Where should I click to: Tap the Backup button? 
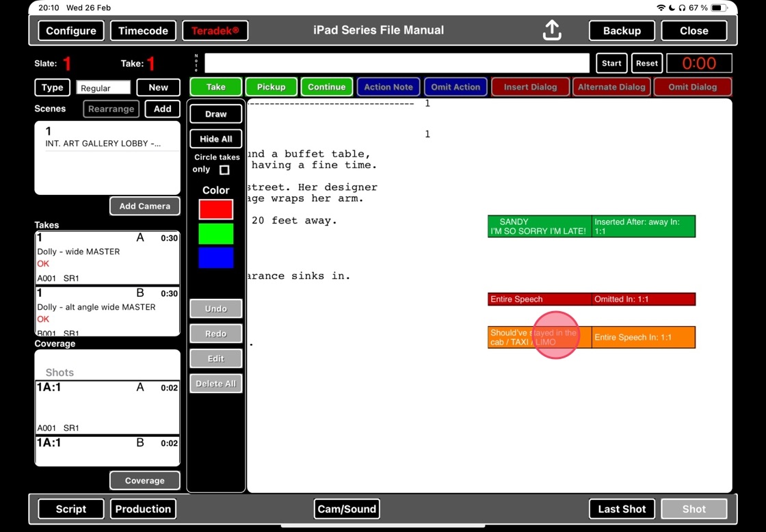[622, 31]
